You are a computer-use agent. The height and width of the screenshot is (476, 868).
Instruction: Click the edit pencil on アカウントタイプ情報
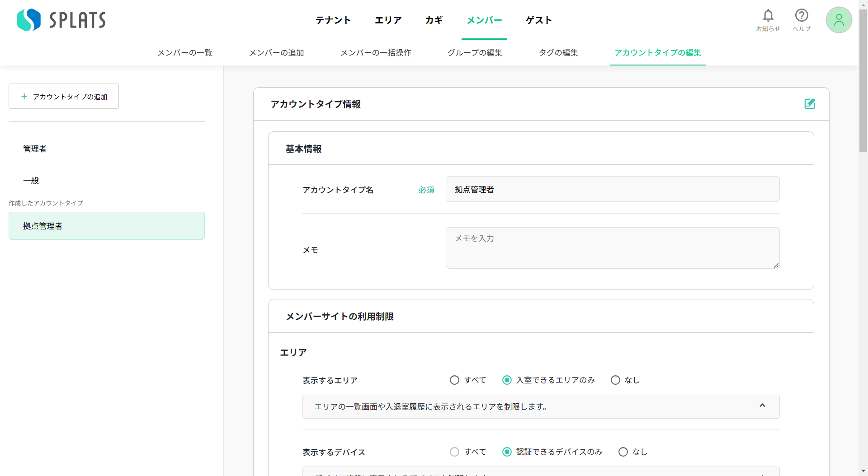(x=810, y=104)
